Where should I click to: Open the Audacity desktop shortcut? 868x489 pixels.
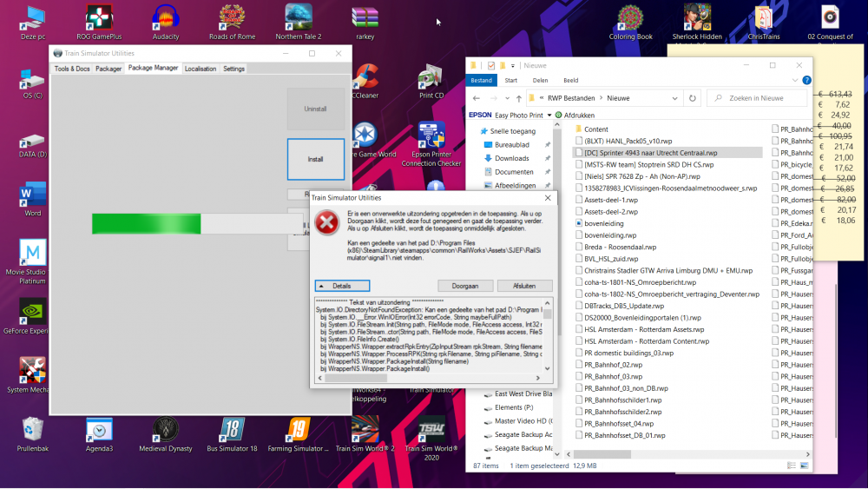click(x=166, y=17)
